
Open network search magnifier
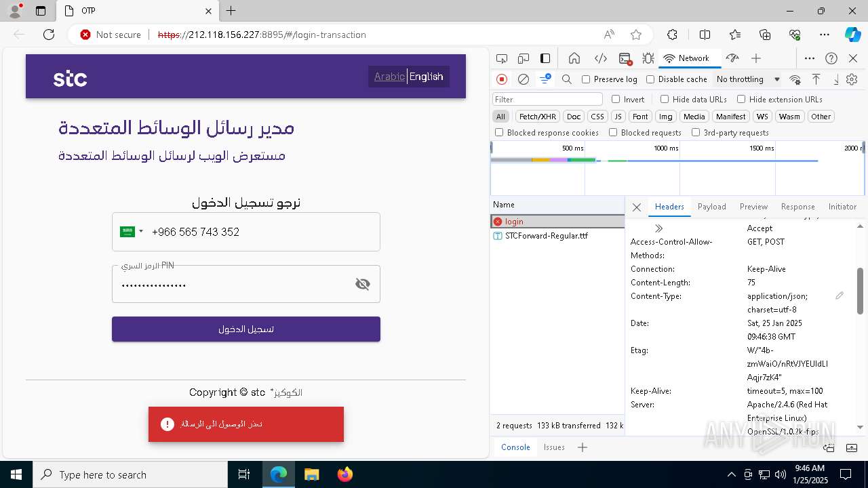(567, 79)
